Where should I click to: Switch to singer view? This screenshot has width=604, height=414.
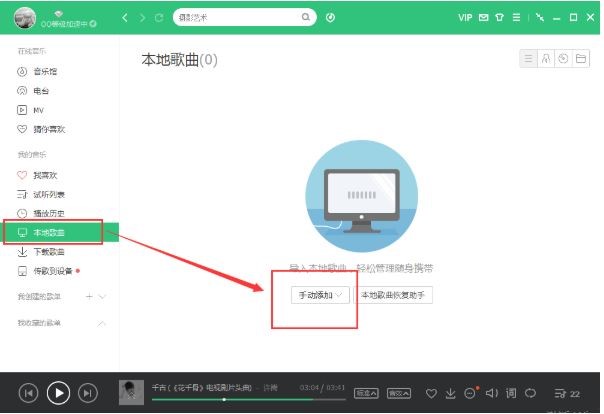[546, 59]
